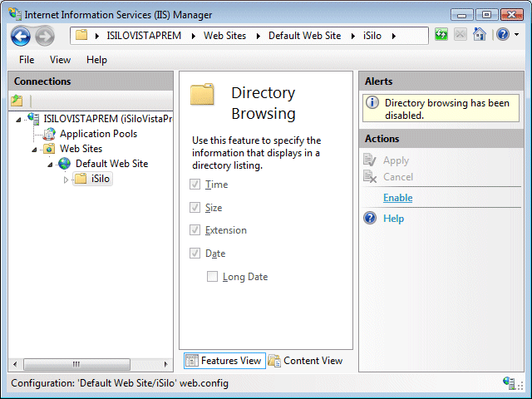Open the File menu
532x399 pixels.
point(27,60)
